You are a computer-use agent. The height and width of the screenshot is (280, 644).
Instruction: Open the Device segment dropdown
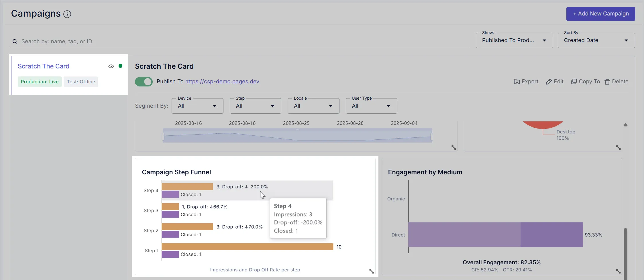(x=197, y=106)
